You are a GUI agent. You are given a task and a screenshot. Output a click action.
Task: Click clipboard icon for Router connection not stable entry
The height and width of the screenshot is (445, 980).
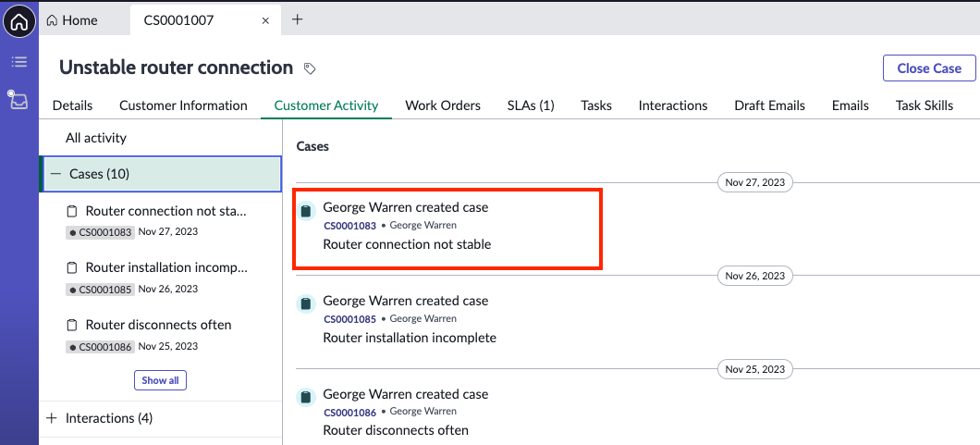pyautogui.click(x=305, y=211)
